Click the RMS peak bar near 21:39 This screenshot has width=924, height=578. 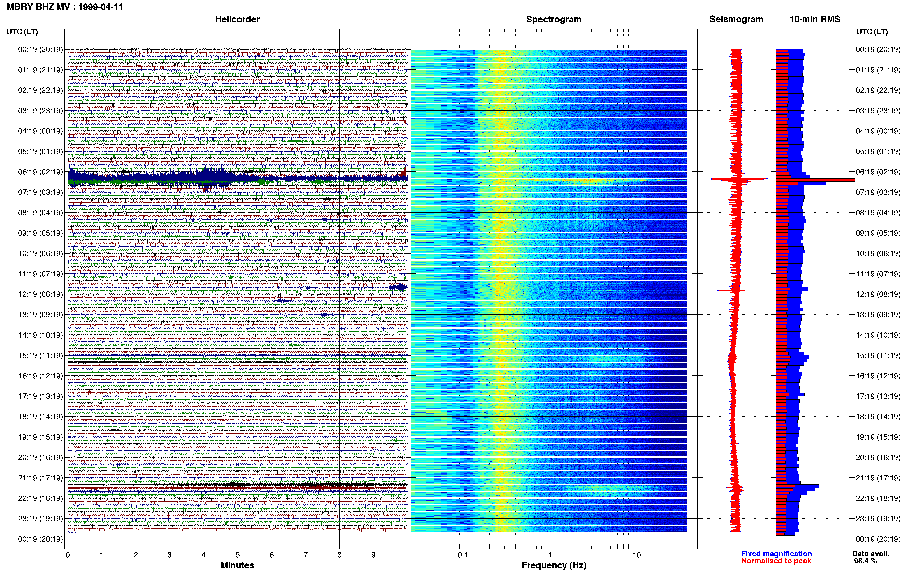(798, 486)
